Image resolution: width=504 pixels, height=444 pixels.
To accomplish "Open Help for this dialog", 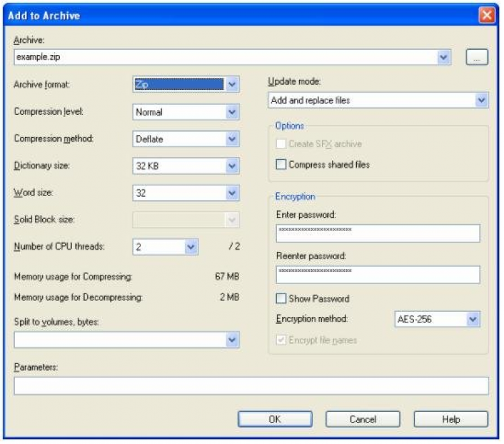I will (x=451, y=419).
